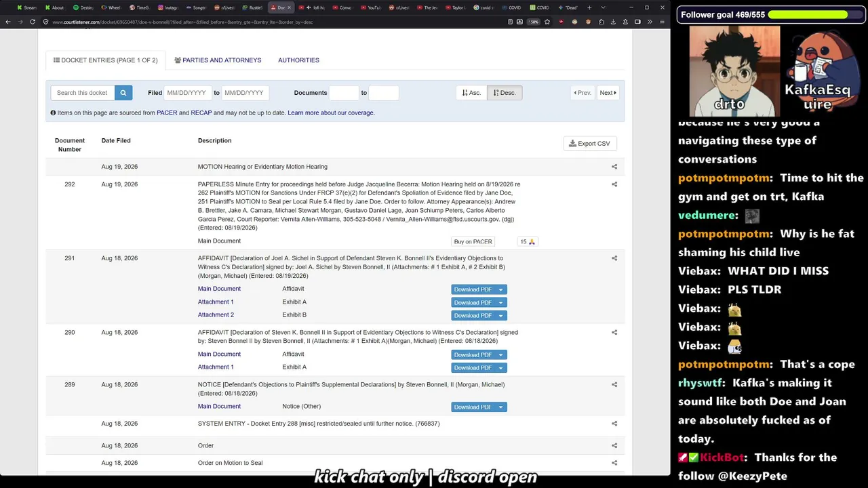This screenshot has width=868, height=488.
Task: Open the Authorities tab
Action: (298, 60)
